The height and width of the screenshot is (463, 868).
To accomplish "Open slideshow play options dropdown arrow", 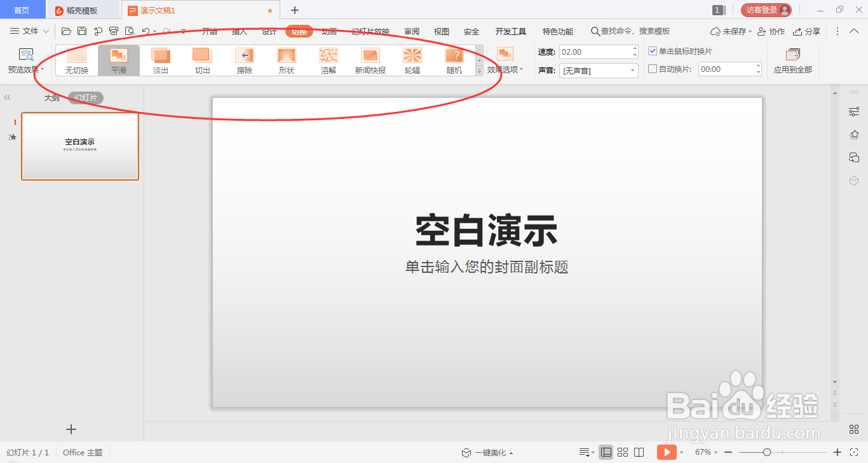I will pos(682,452).
